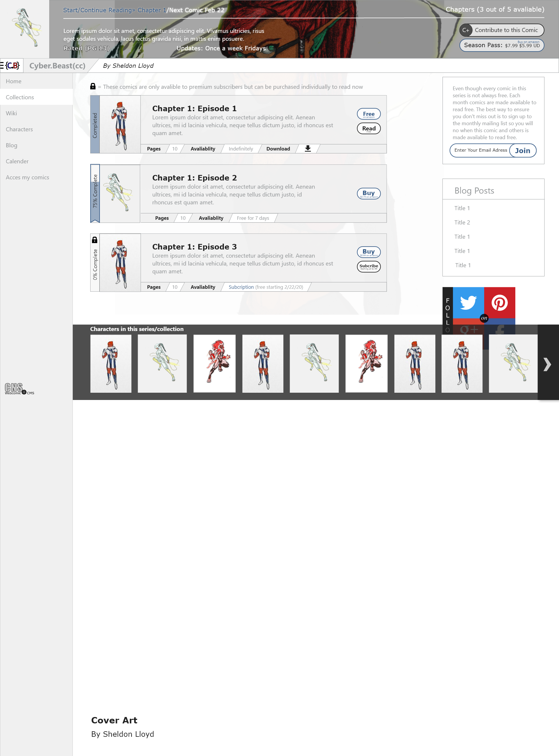The width and height of the screenshot is (559, 756).
Task: Focus the Enter Your Email Adress field
Action: pyautogui.click(x=480, y=150)
